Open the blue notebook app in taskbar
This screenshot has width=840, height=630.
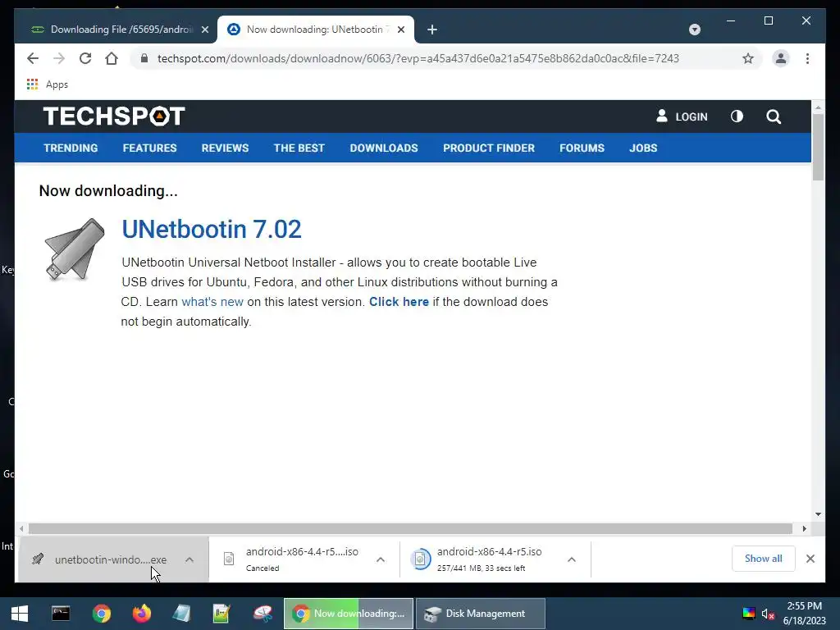[181, 614]
